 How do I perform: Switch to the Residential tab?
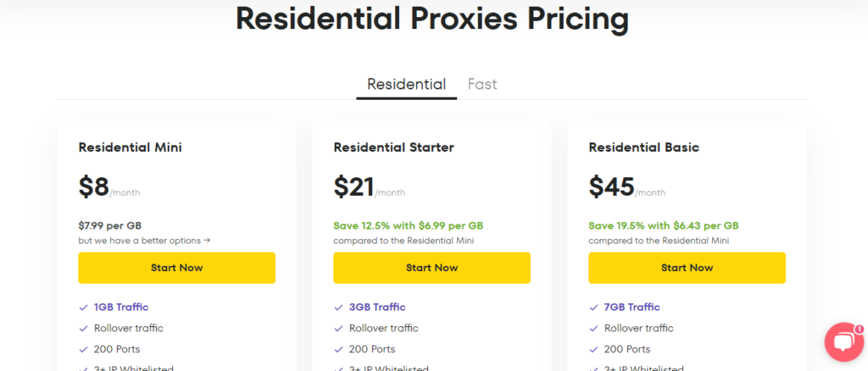pos(406,84)
